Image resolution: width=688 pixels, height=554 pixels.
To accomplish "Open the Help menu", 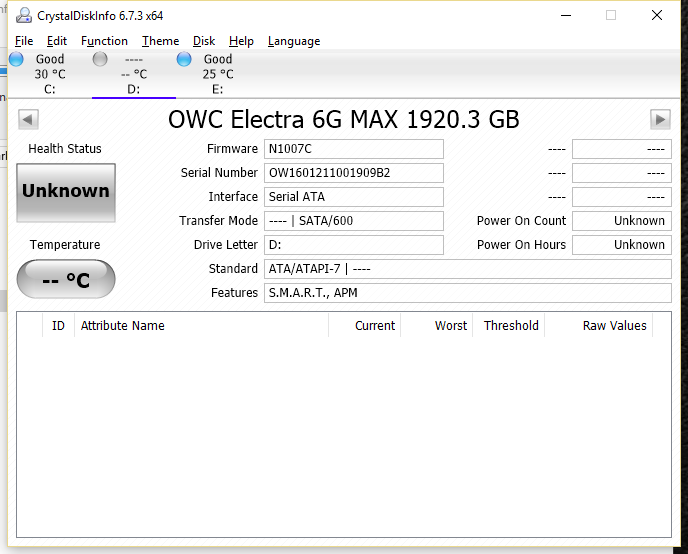I will point(241,41).
